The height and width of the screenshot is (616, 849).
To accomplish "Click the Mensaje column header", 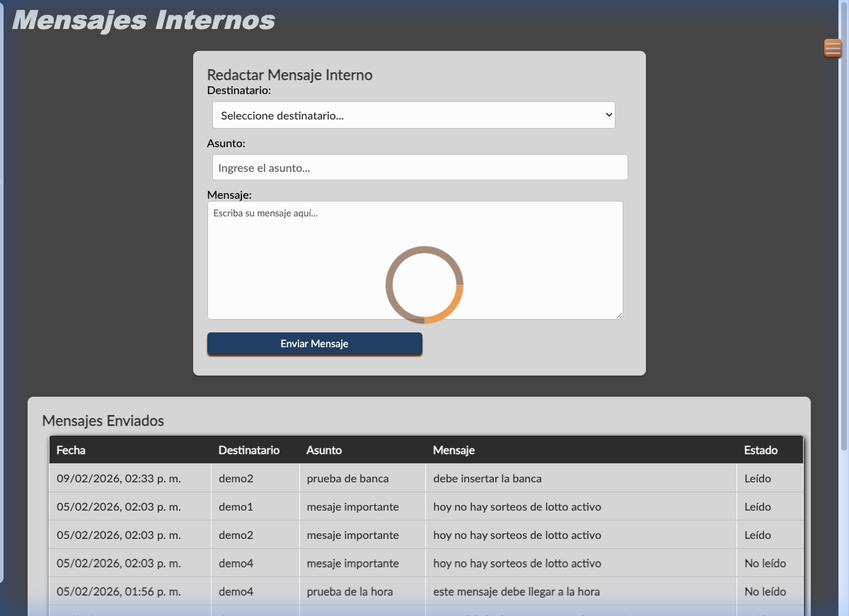I will [x=454, y=450].
